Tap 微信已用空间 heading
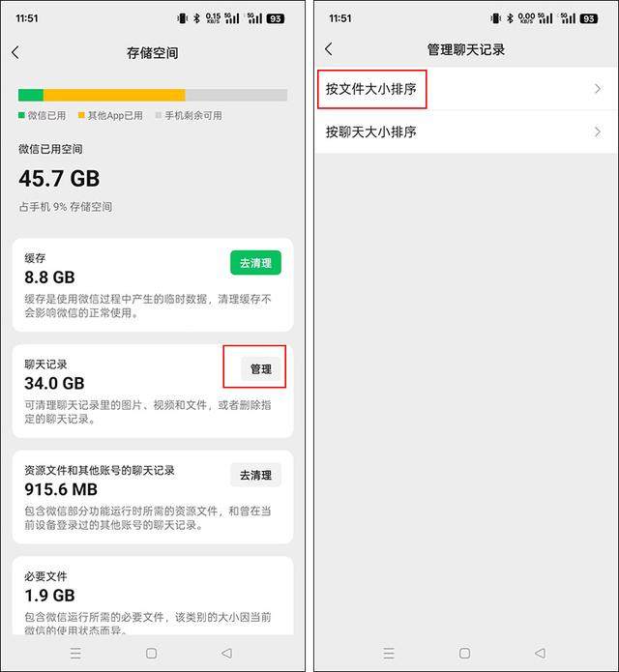The width and height of the screenshot is (619, 672). (50, 149)
